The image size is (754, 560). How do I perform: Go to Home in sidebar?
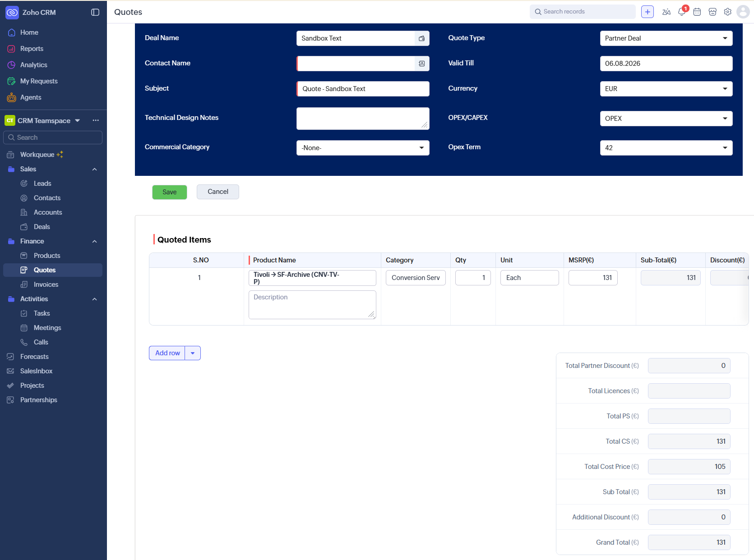[x=29, y=32]
